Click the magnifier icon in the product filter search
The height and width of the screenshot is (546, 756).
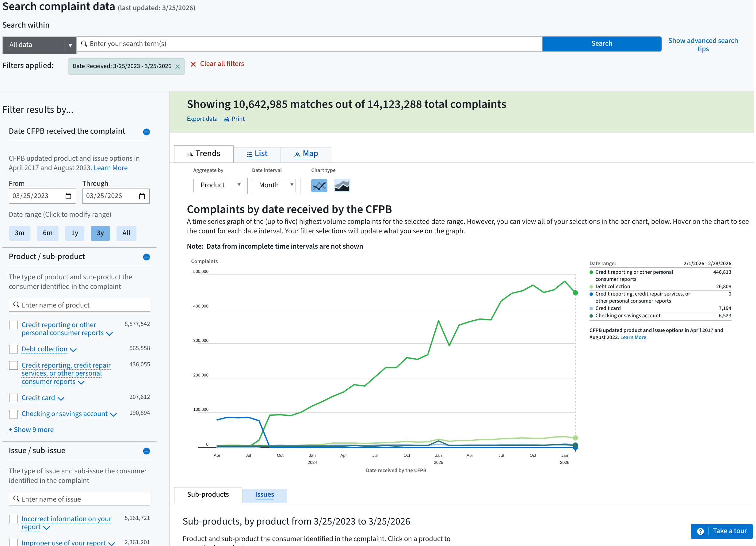click(x=16, y=305)
